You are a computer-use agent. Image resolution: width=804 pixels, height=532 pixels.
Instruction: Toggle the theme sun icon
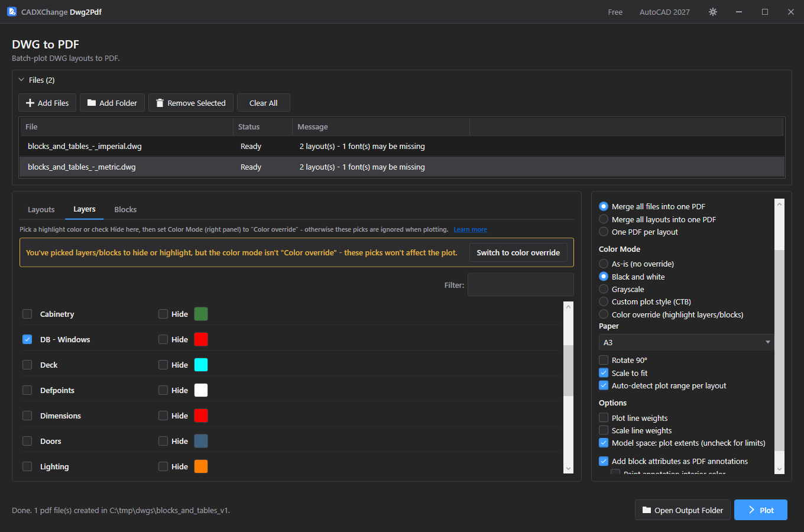[713, 12]
